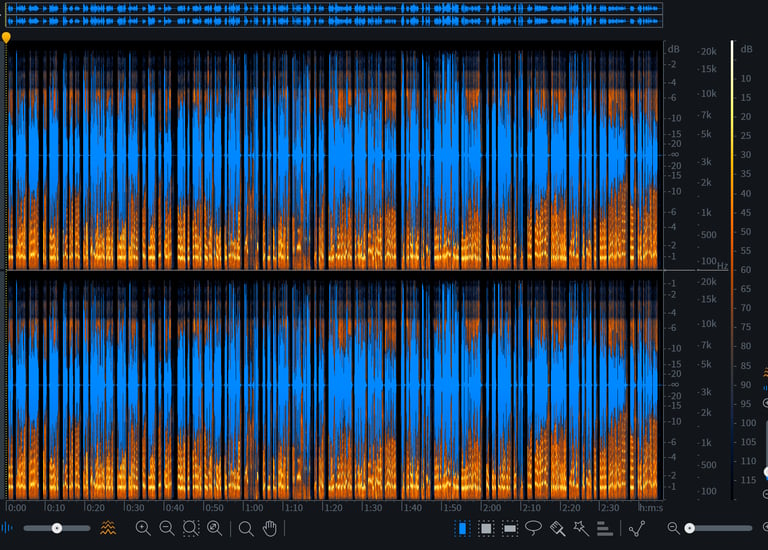Select the Harmonics selection tool

pos(605,528)
